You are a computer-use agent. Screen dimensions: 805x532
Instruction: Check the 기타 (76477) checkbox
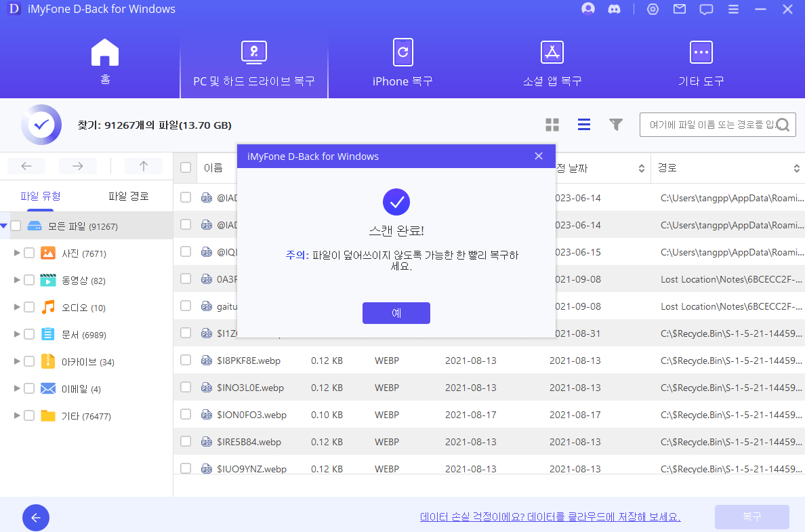(29, 415)
